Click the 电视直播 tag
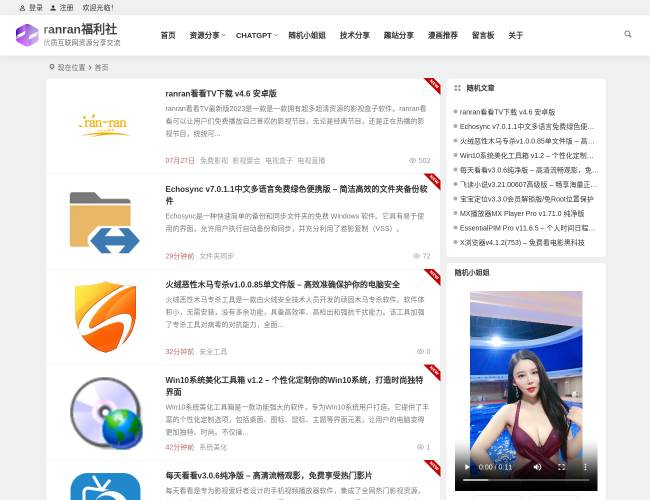This screenshot has width=650, height=500. click(x=311, y=160)
